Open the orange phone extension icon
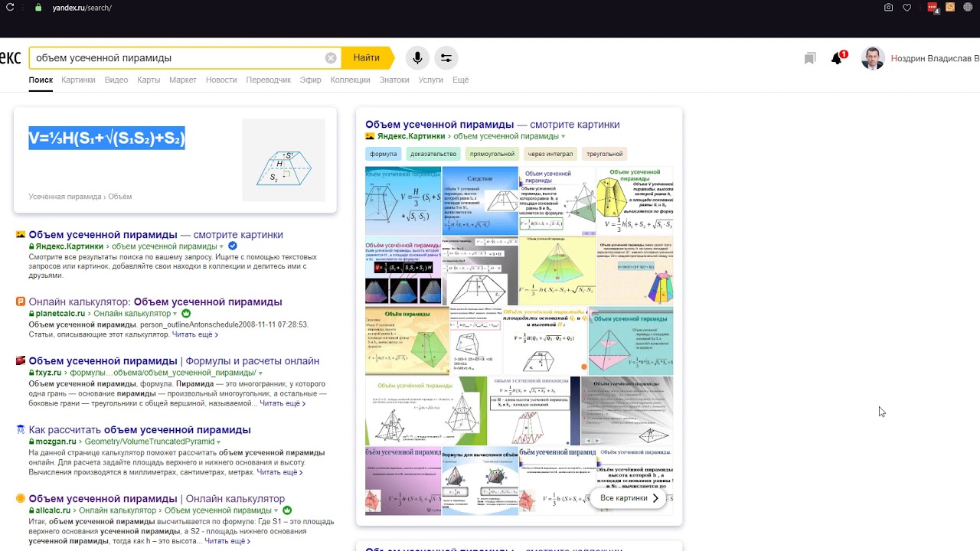This screenshot has height=551, width=980. pyautogui.click(x=950, y=8)
